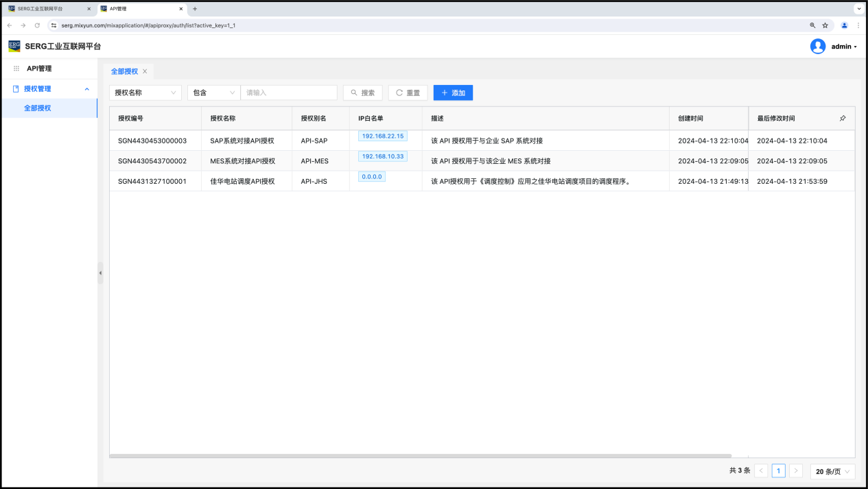Reload the page using browser refresh icon
The width and height of the screenshot is (868, 489).
coord(37,25)
